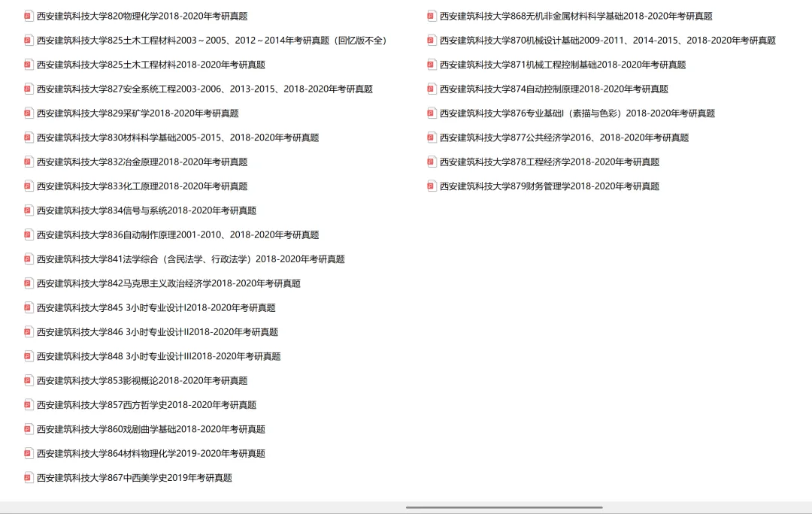The width and height of the screenshot is (812, 514).
Task: Click PDF icon of 878工程经济学 file
Action: (x=431, y=162)
